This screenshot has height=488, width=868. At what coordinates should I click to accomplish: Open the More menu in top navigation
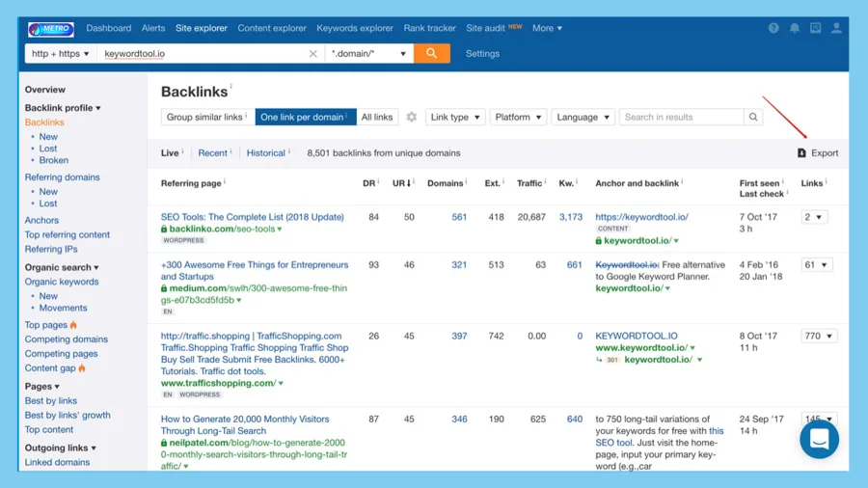point(547,28)
